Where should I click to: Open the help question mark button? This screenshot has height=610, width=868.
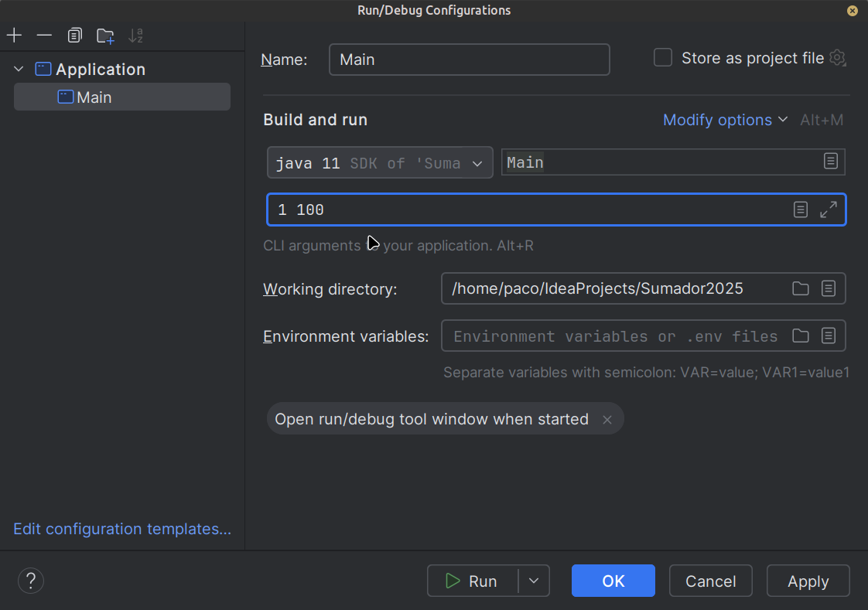(31, 581)
